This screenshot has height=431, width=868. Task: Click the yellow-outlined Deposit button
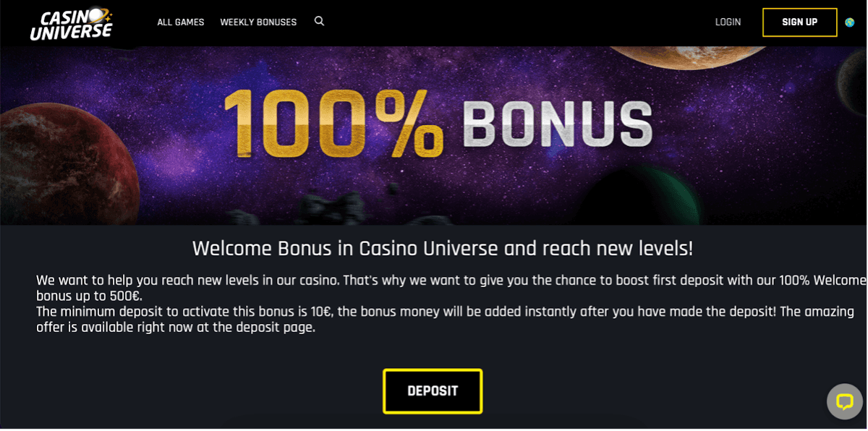433,391
